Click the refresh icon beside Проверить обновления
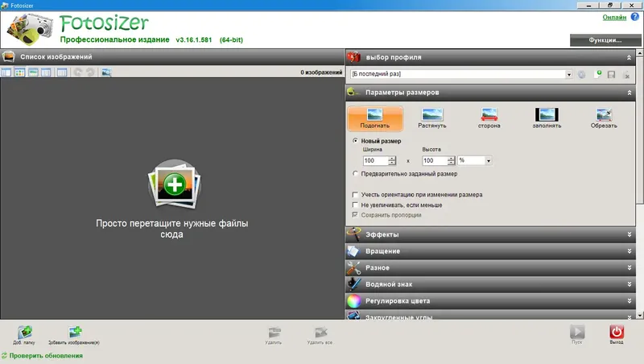 pyautogui.click(x=5, y=355)
